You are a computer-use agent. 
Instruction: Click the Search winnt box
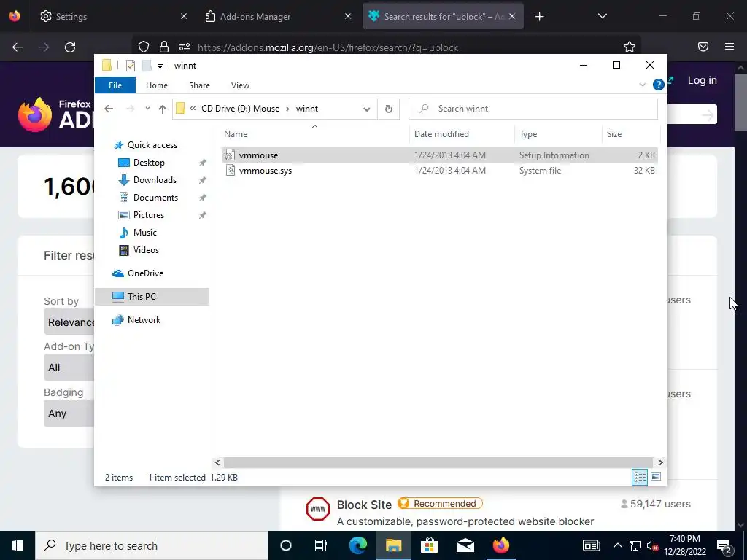(533, 109)
